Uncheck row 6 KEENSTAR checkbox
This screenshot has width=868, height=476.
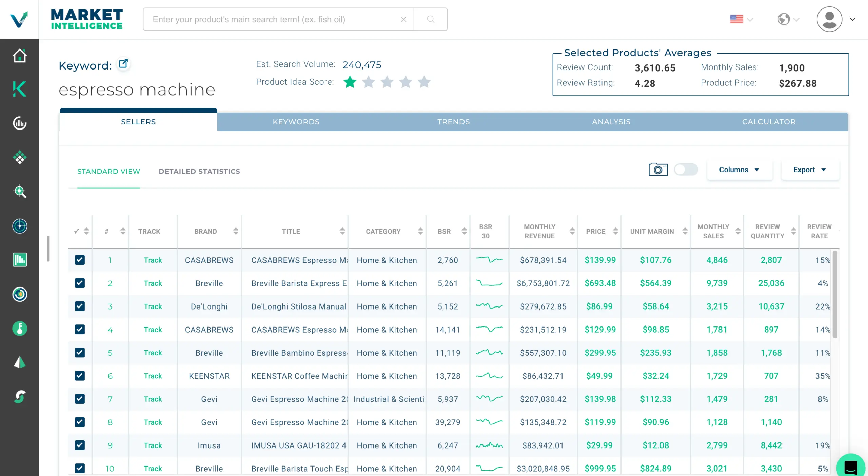pos(80,376)
